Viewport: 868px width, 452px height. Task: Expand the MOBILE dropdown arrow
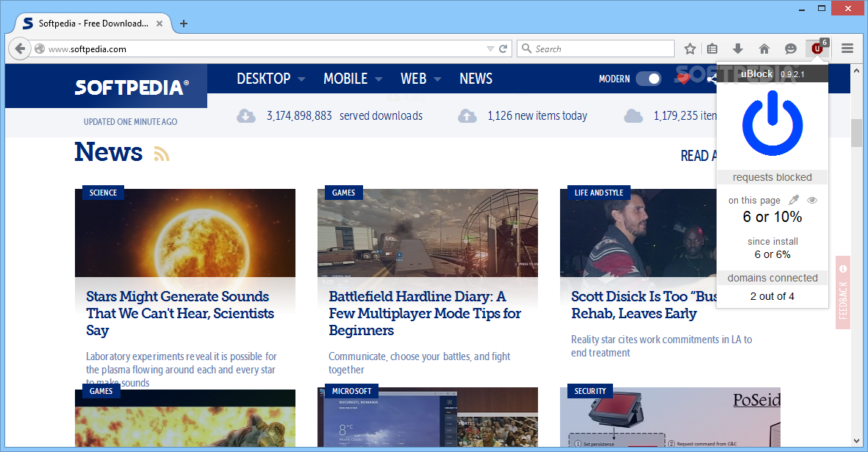click(379, 79)
